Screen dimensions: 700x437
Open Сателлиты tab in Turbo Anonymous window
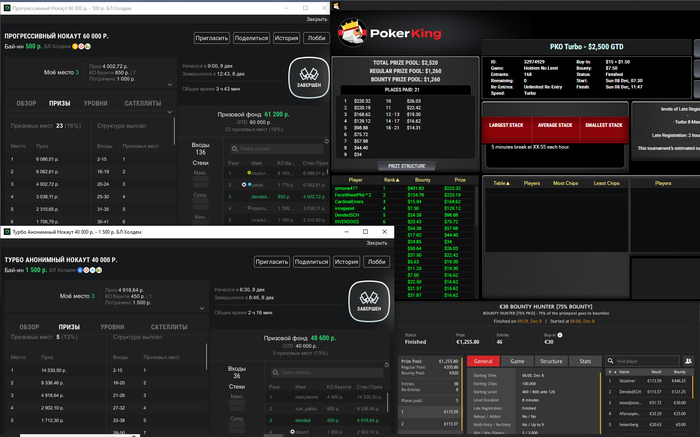169,327
